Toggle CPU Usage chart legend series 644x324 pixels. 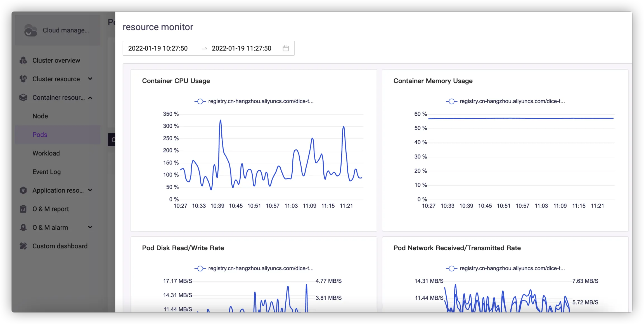254,101
